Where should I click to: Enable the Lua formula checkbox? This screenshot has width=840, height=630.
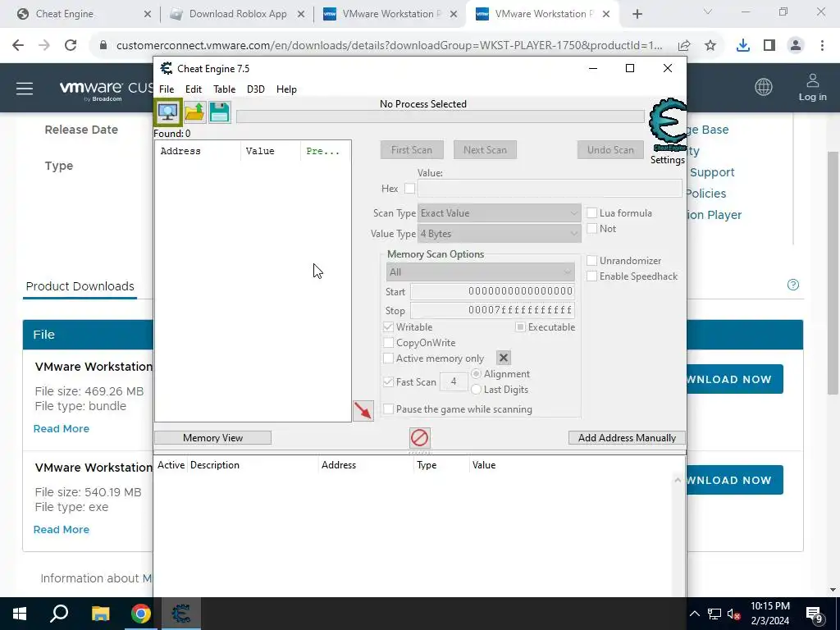tap(592, 212)
